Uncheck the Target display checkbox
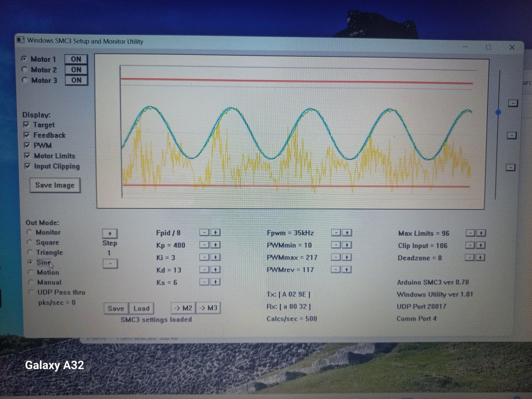This screenshot has width=532, height=399. pos(27,125)
